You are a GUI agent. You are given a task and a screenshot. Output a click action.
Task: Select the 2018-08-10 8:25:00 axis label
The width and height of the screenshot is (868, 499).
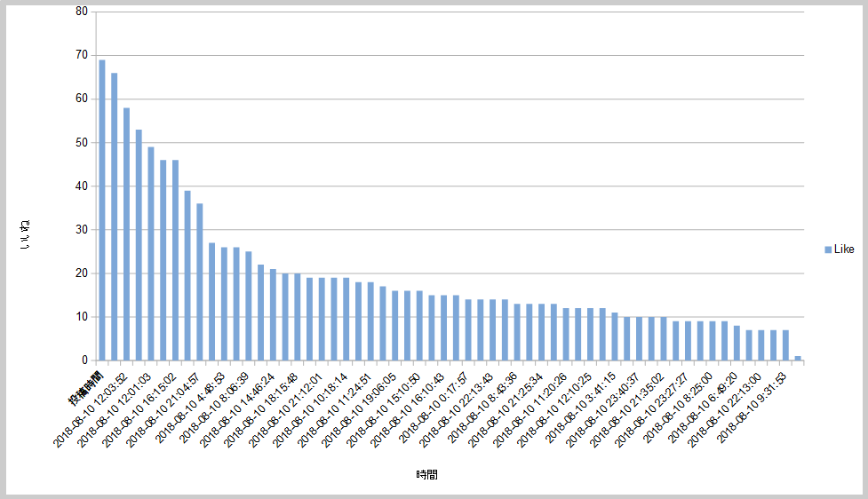coord(678,408)
